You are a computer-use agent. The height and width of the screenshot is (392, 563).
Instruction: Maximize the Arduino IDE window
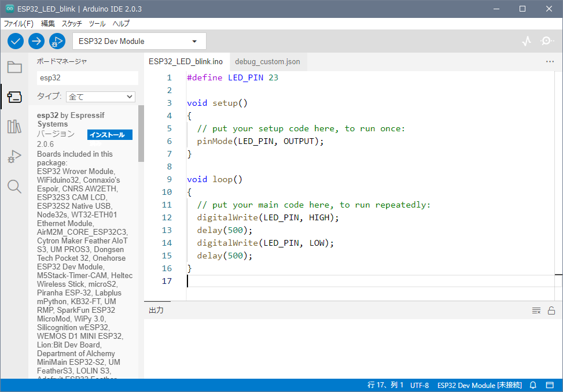click(x=522, y=9)
